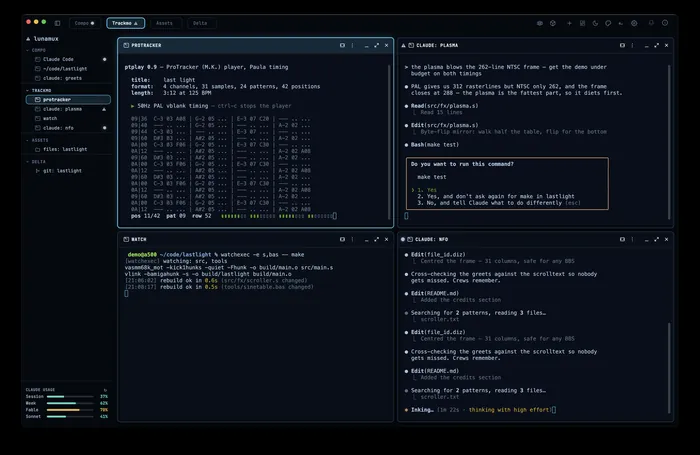Image resolution: width=700 pixels, height=455 pixels.
Task: Collapse the ASSETS group in sidebar
Action: [x=27, y=140]
